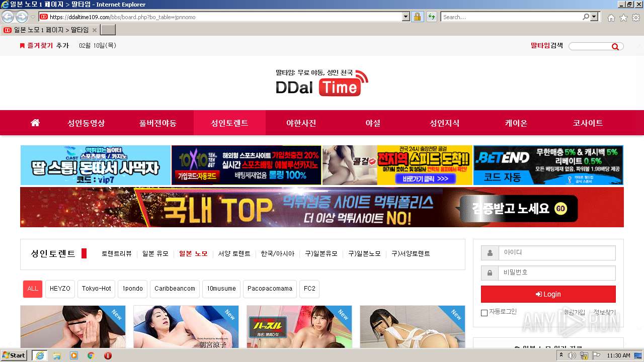
Task: Open the 회원가입 signup link
Action: 574,312
